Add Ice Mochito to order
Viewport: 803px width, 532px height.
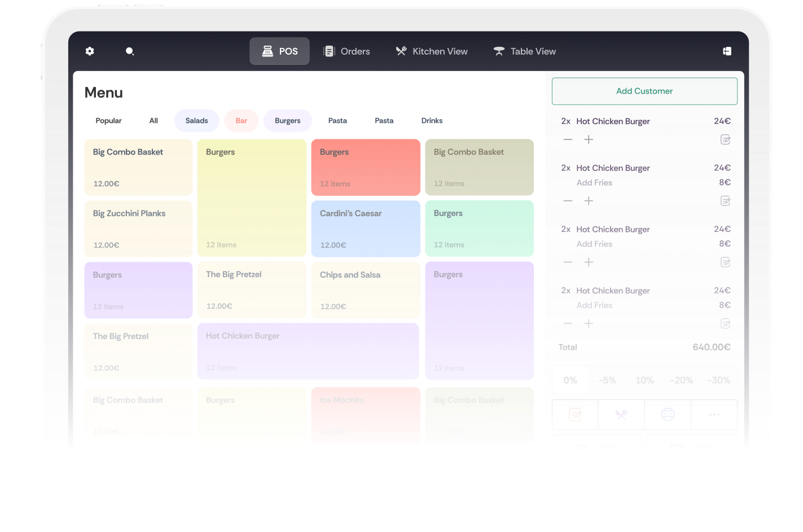click(x=366, y=415)
